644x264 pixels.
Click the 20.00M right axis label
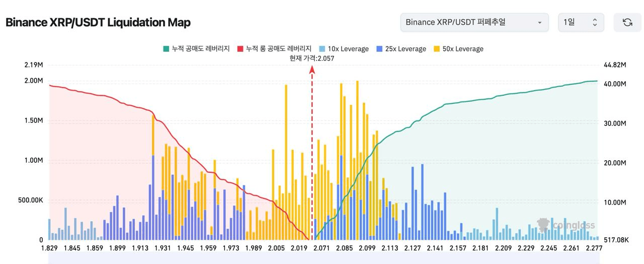[x=614, y=163]
